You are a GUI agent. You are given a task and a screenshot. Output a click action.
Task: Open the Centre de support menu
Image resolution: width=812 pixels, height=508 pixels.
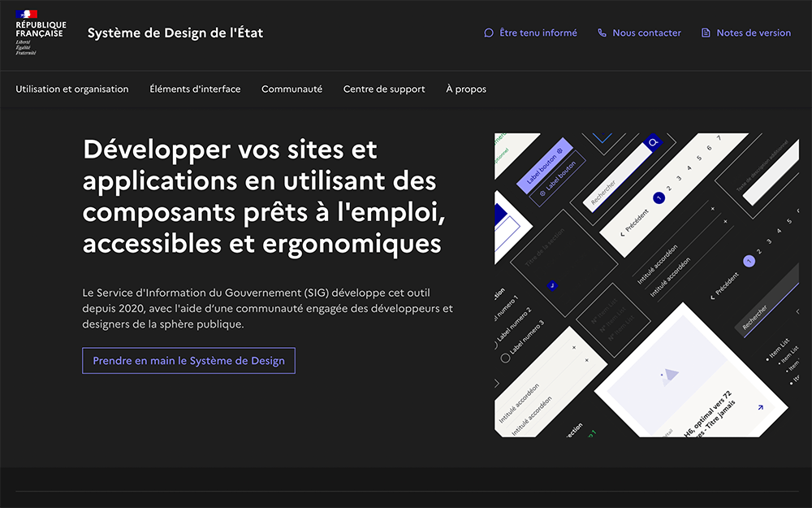point(384,89)
